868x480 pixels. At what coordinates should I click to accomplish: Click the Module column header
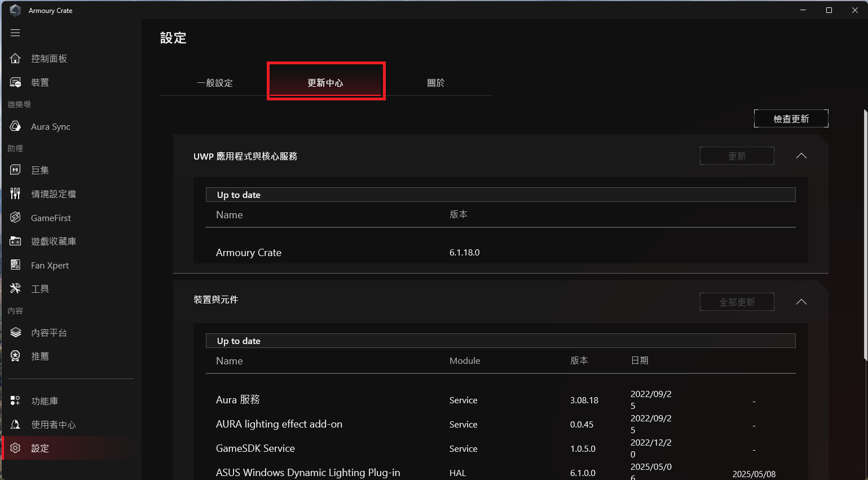[x=465, y=360]
